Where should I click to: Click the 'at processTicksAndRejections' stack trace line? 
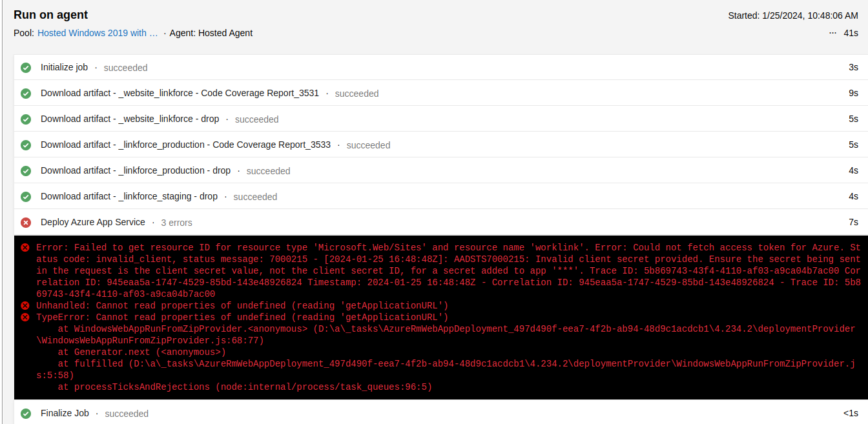pos(245,387)
